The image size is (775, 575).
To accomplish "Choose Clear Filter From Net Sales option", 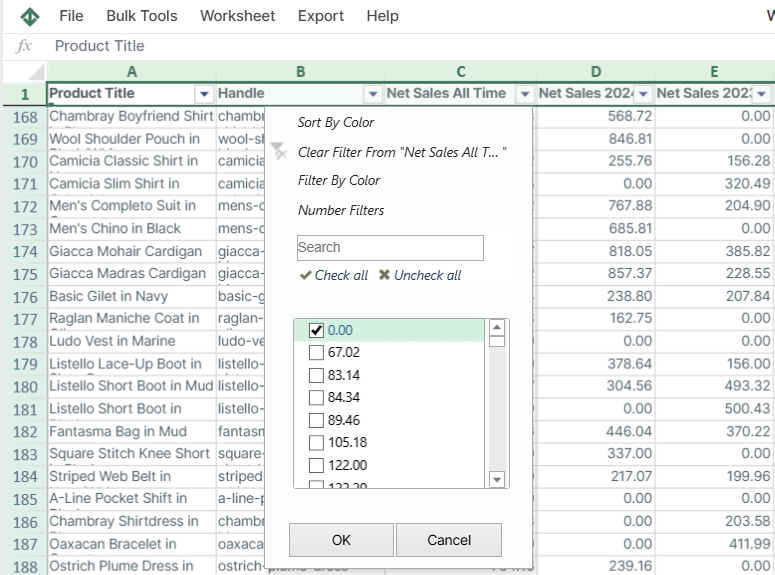I will (402, 152).
